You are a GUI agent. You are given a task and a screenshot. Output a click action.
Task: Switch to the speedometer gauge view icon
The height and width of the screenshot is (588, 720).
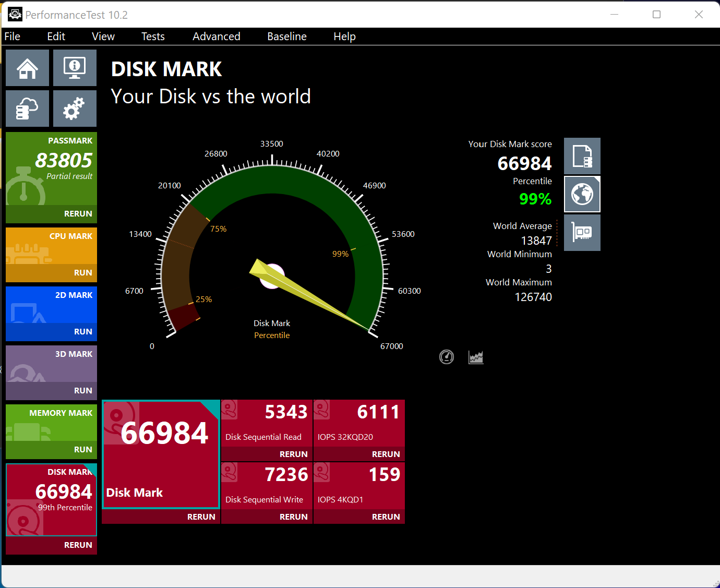click(x=447, y=357)
